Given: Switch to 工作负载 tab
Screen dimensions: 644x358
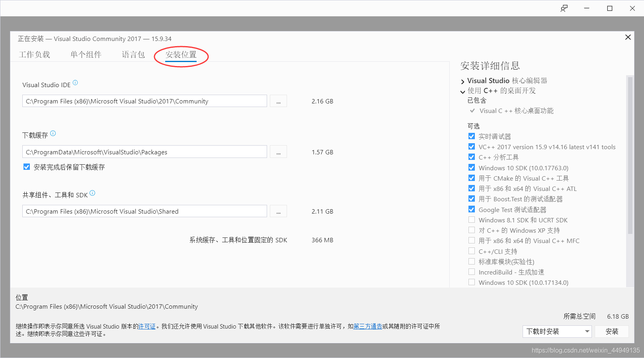Looking at the screenshot, I should click(x=35, y=54).
